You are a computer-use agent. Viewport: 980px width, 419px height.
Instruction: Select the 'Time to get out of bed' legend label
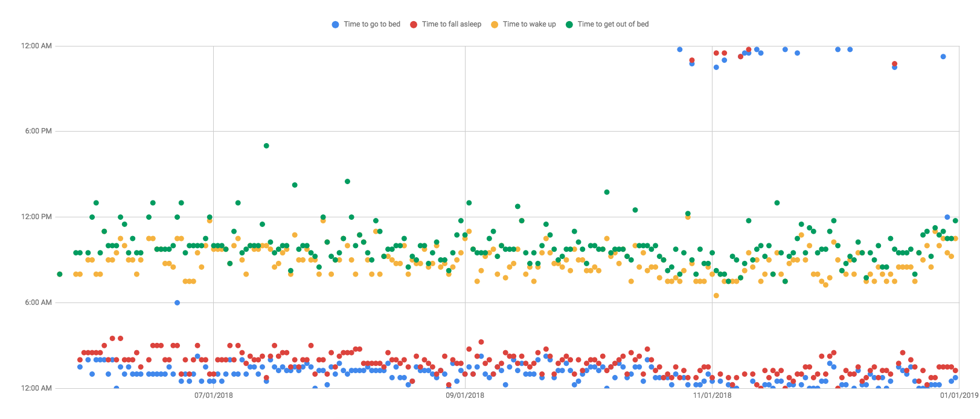point(613,24)
